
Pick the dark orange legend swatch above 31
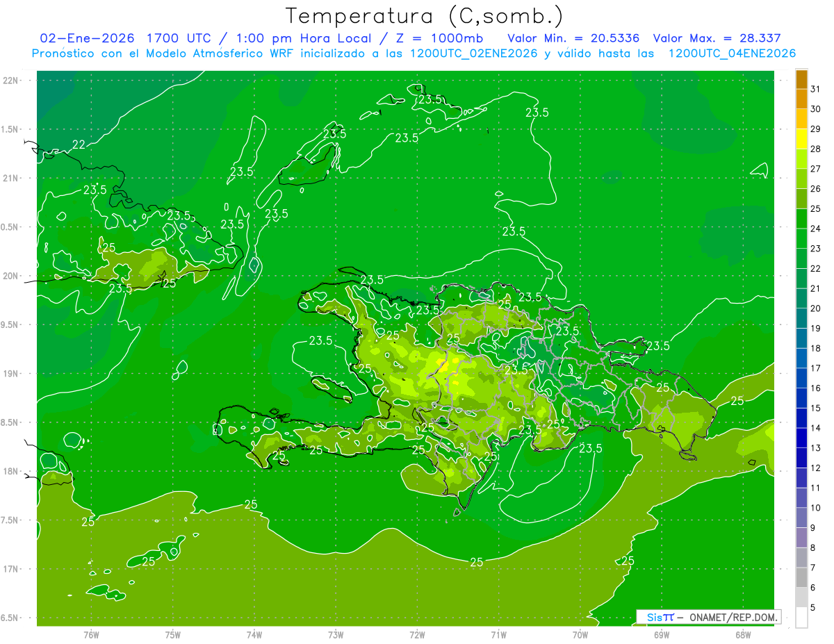pos(801,79)
